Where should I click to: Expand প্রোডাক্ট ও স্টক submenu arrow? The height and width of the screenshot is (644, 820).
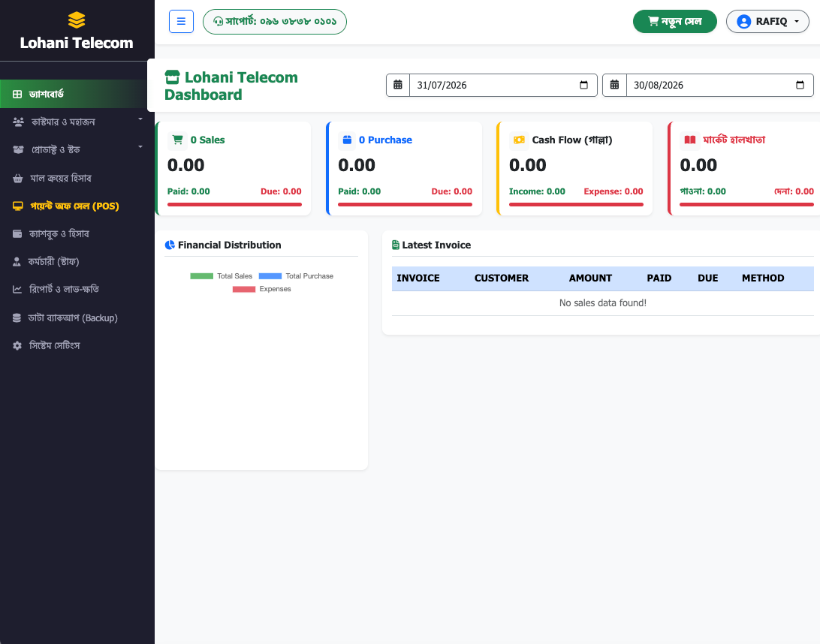(x=140, y=147)
